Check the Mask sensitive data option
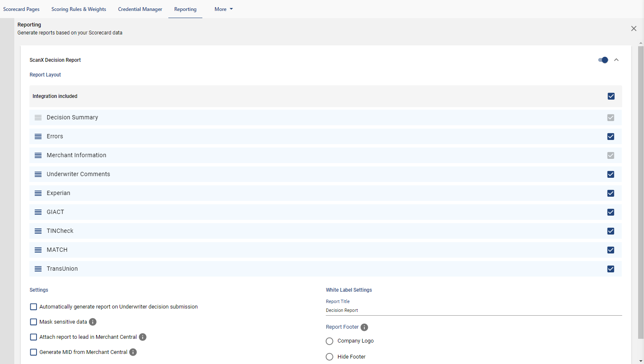The width and height of the screenshot is (644, 364). (x=34, y=322)
